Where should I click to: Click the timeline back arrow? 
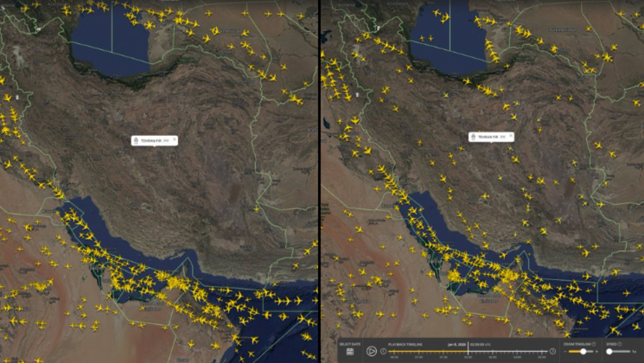pyautogui.click(x=383, y=351)
